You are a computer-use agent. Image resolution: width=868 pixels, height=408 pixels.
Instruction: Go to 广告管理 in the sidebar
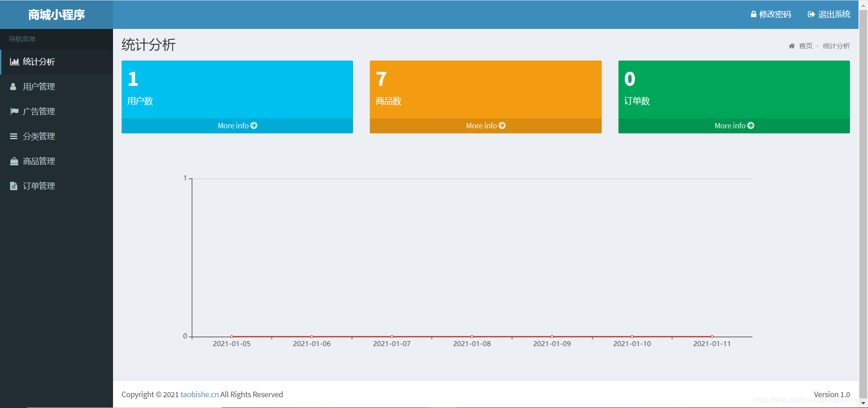click(57, 112)
